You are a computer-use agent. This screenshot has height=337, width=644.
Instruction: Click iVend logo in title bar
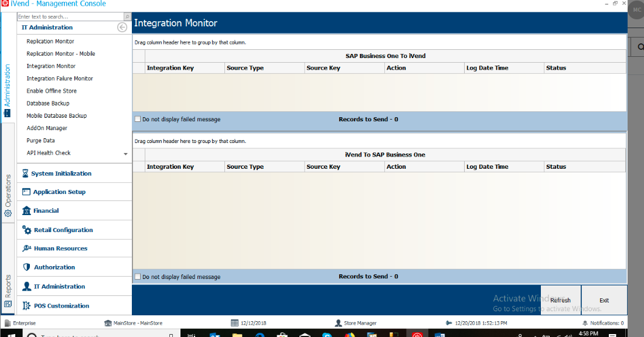pyautogui.click(x=5, y=4)
